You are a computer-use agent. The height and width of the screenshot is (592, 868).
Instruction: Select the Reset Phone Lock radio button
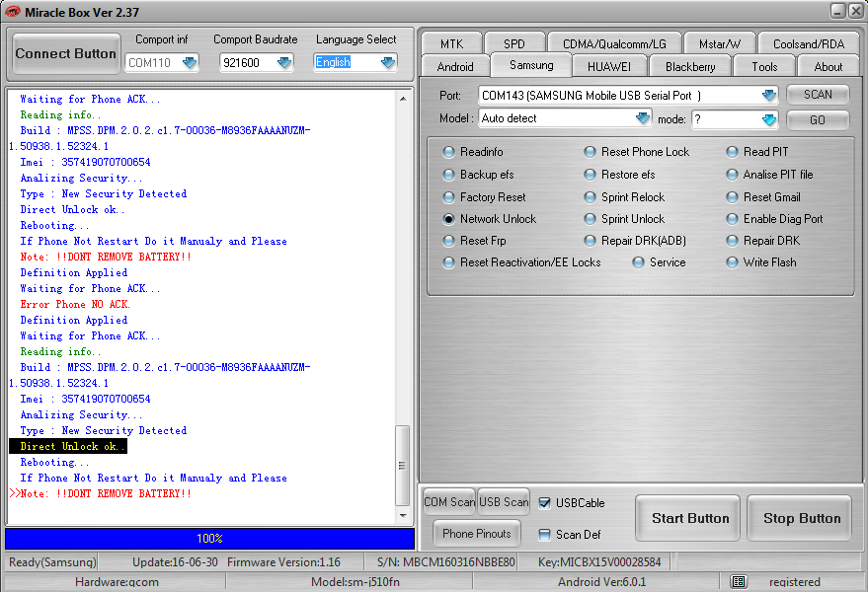[591, 152]
